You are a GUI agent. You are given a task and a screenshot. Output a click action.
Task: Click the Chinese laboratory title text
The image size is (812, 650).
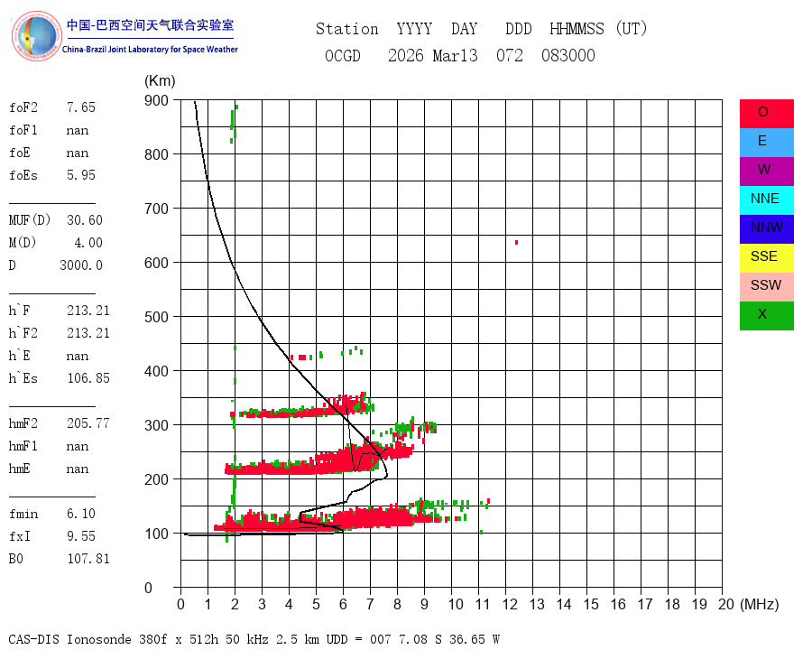point(150,25)
